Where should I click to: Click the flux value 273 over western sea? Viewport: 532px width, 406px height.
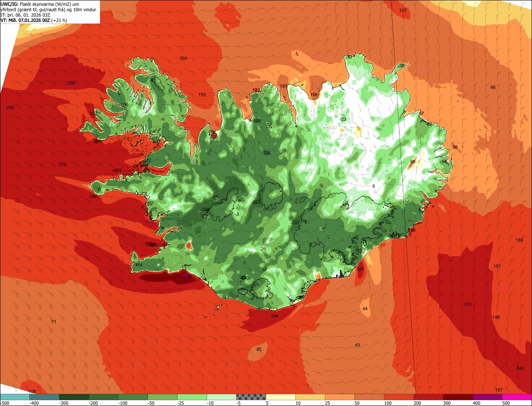click(62, 165)
